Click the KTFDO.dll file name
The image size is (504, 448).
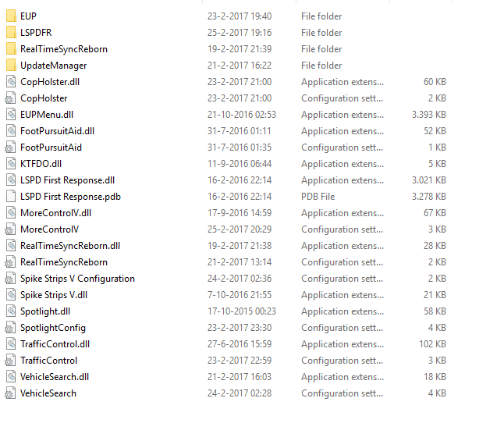tap(41, 164)
